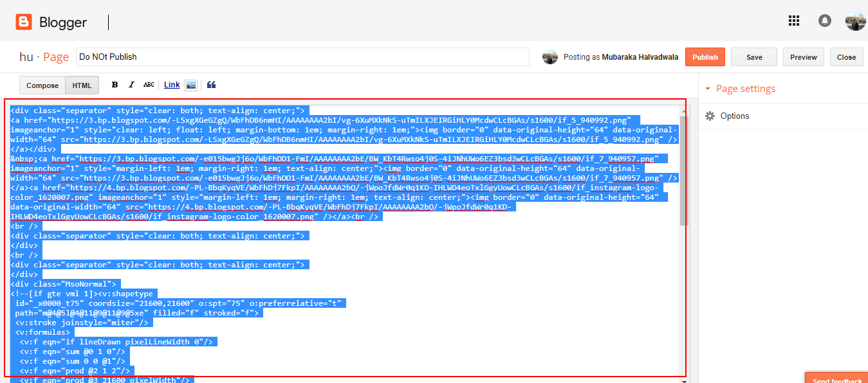Click the Blogger wordmark text
868x383 pixels.
[x=63, y=22]
